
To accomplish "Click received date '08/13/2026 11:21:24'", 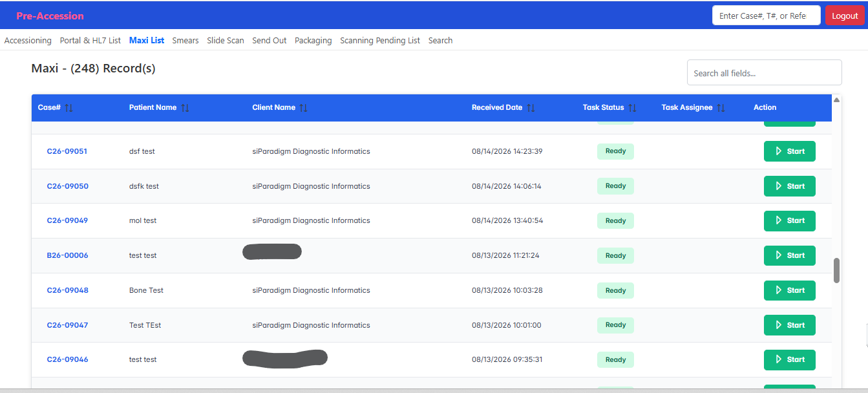I will coord(505,255).
